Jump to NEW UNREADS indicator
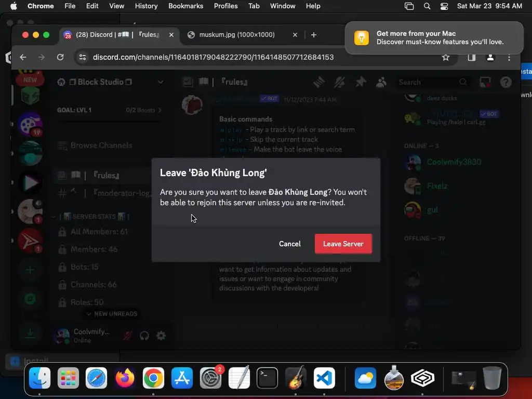The height and width of the screenshot is (399, 532). pos(112,314)
